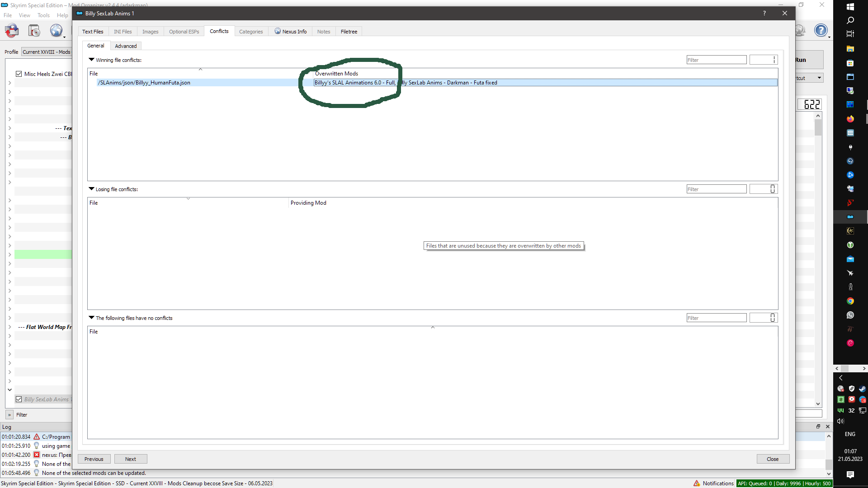Open the Nexus globe toolbar icon
Image resolution: width=868 pixels, height=488 pixels.
pyautogui.click(x=56, y=31)
